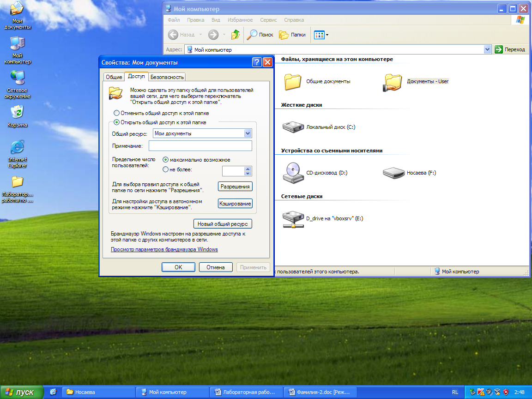Screen dimensions: 532x399
Task: Click the help question mark in properties dialog
Action: pos(257,62)
